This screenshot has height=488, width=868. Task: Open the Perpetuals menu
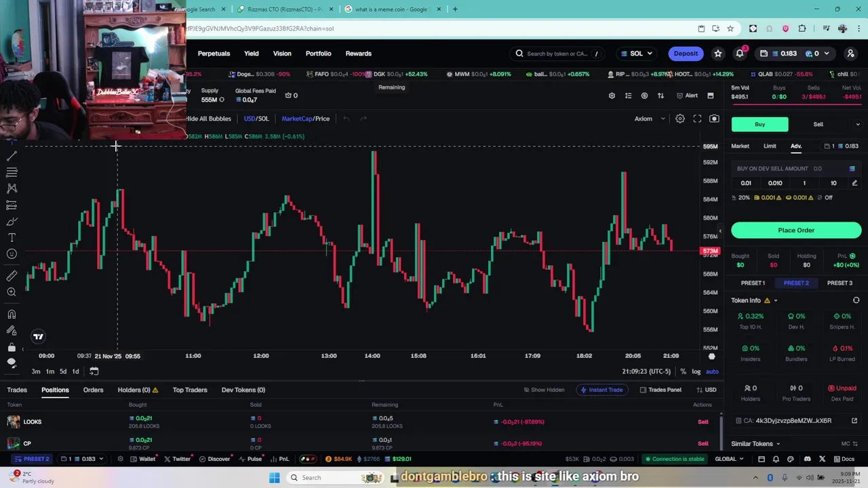[x=214, y=54]
